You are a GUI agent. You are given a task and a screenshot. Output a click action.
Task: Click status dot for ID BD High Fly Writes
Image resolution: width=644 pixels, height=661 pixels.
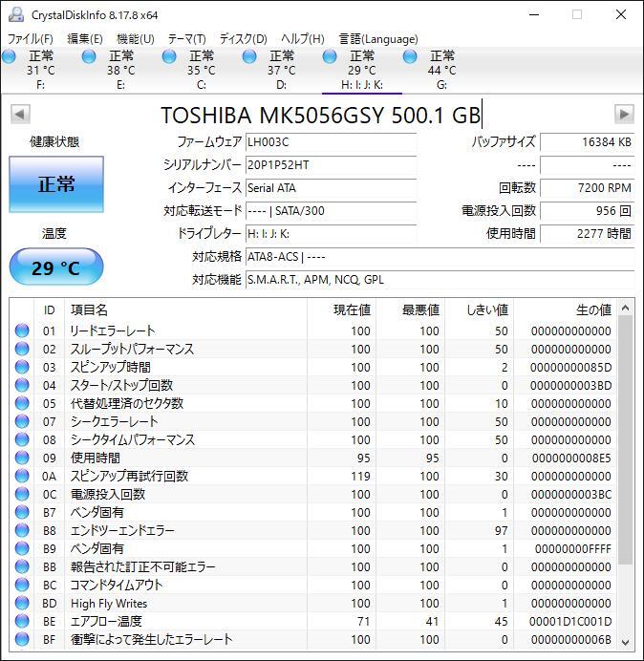(x=22, y=603)
